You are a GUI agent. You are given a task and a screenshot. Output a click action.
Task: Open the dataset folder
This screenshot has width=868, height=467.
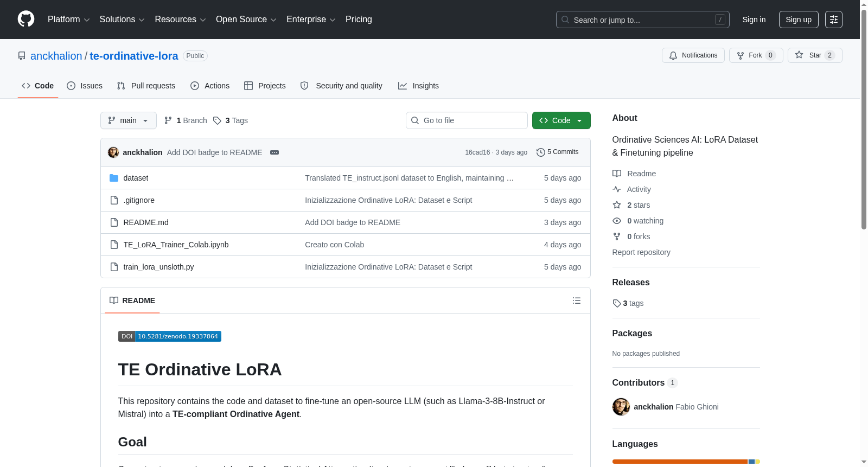[x=136, y=178]
